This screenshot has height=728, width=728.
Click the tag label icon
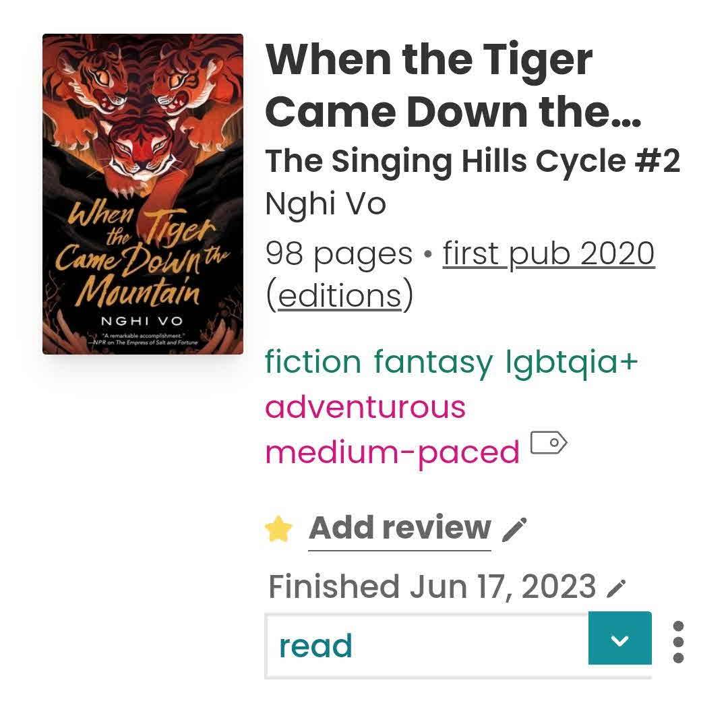[549, 444]
